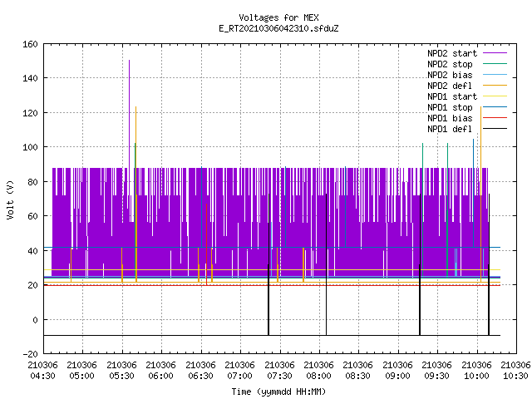Viewport: 532px width, 399px height.
Task: Click the black NPD1 defl spike near 08:00
Action: [x=327, y=264]
